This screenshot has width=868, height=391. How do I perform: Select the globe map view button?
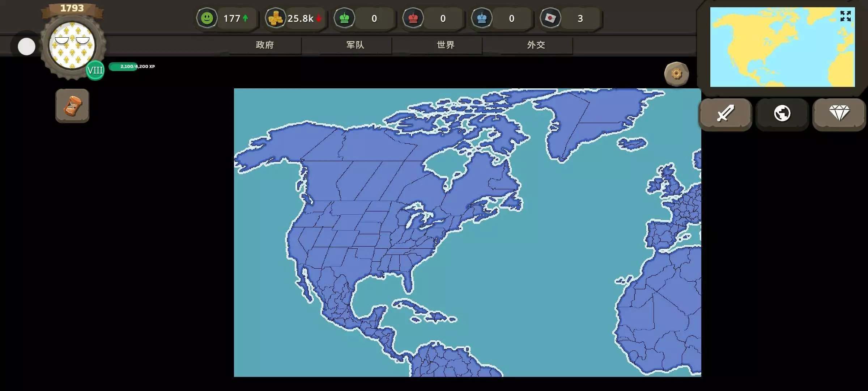click(782, 114)
